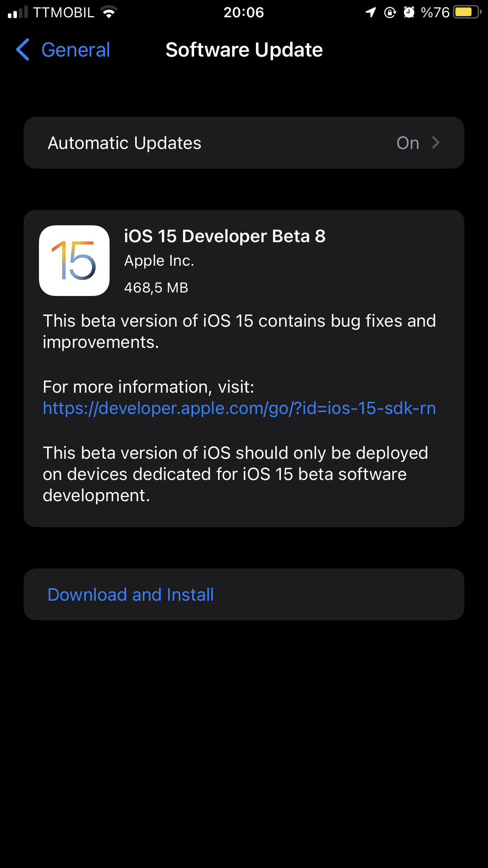This screenshot has width=488, height=868.
Task: Tap the alarm clock status icon
Action: pos(409,13)
